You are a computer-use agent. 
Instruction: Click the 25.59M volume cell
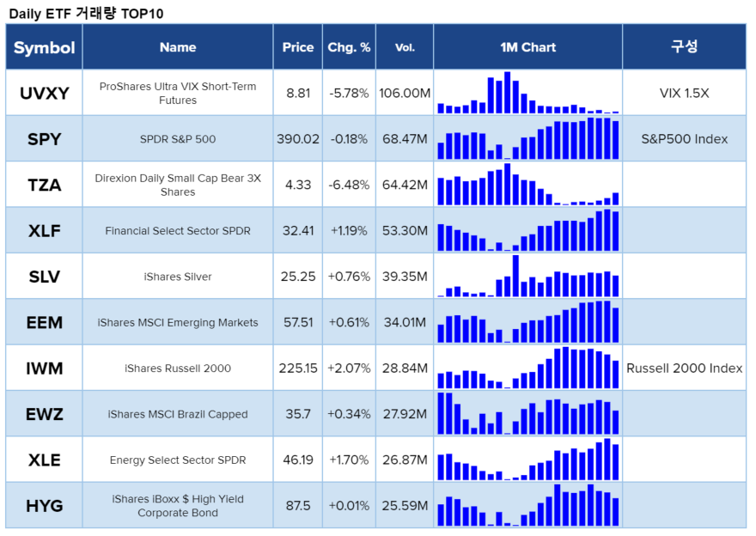pos(405,506)
